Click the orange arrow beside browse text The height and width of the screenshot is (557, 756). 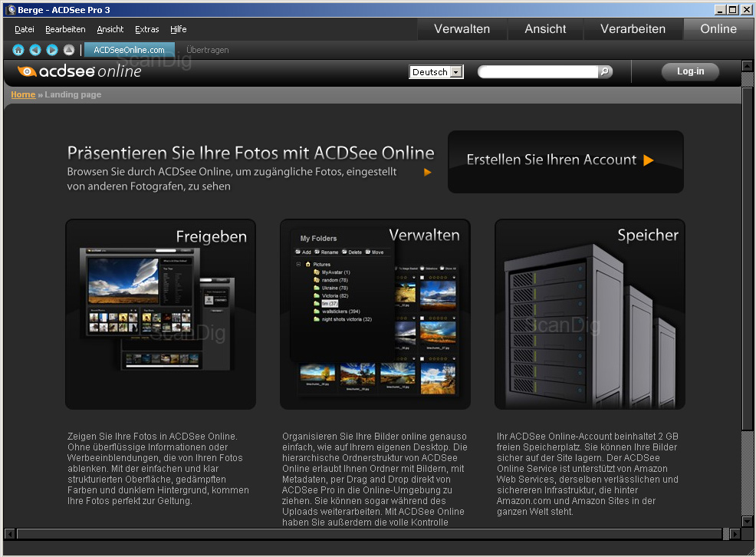pyautogui.click(x=427, y=172)
